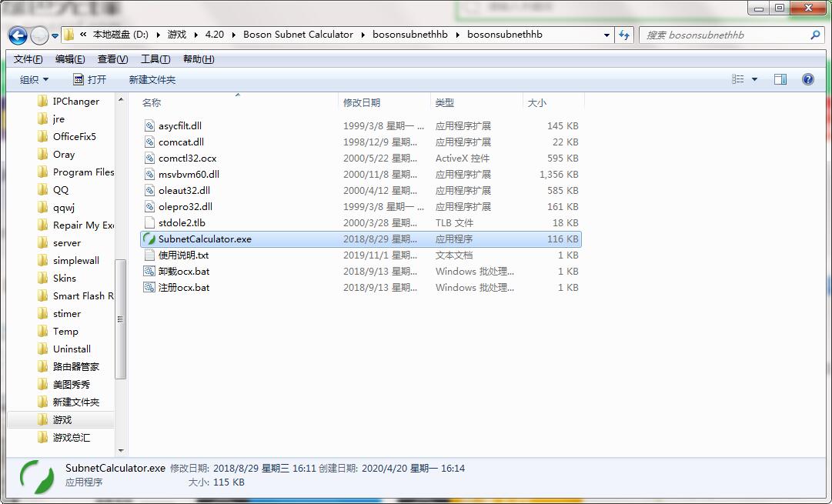Viewport: 832px width, 504px height.
Task: Click the Back navigation arrow button
Action: tap(18, 35)
